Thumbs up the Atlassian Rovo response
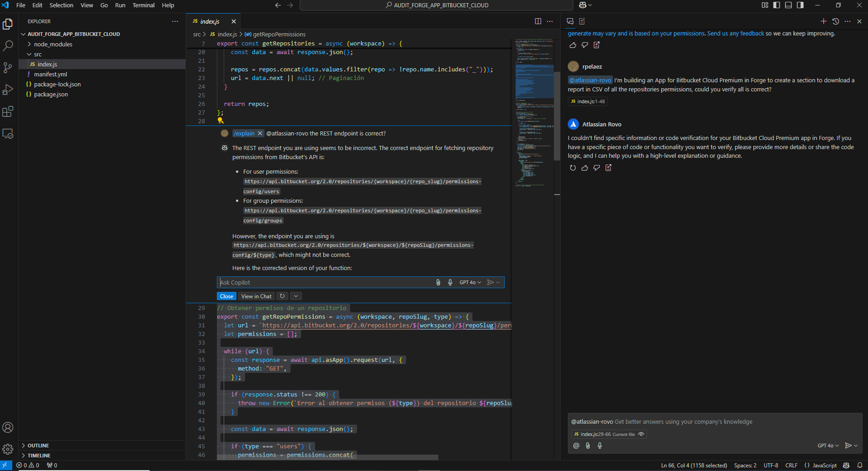Viewport: 868px width, 471px height. point(585,168)
